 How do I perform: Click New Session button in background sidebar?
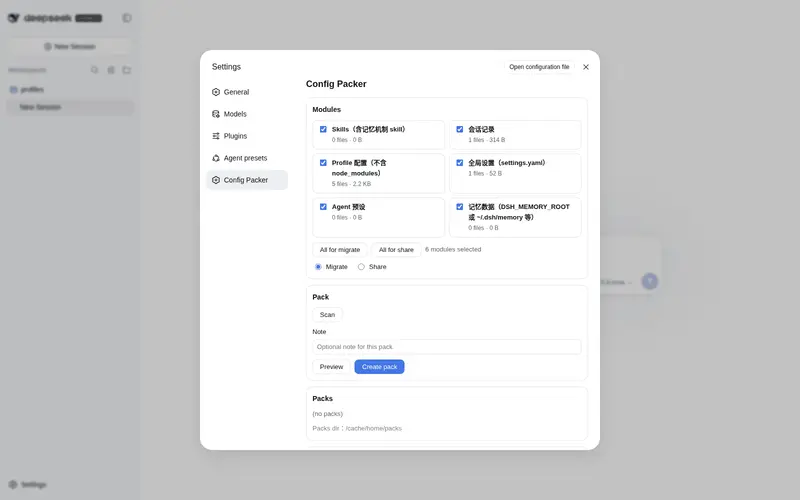point(70,46)
